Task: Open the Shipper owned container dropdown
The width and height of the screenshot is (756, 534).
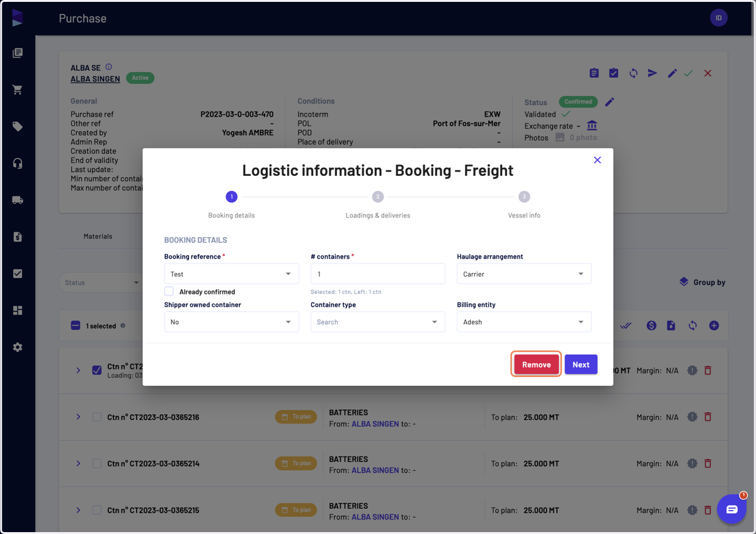Action: (231, 322)
